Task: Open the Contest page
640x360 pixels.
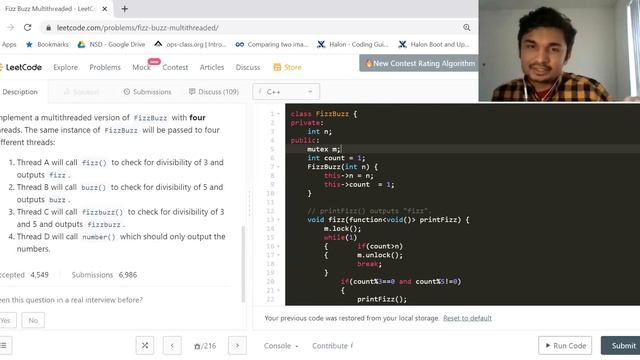Action: point(175,67)
